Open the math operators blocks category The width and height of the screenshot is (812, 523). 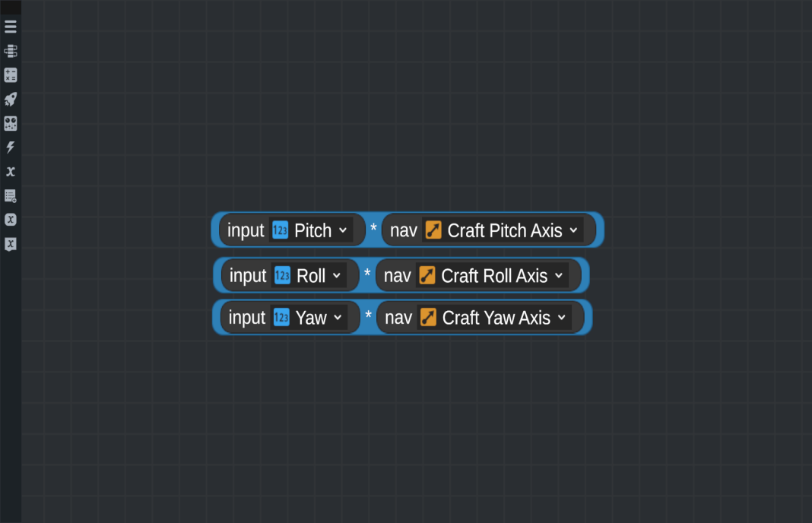(x=11, y=75)
